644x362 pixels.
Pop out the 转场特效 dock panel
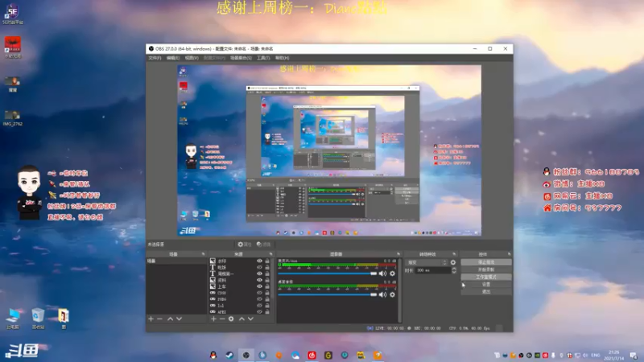454,254
